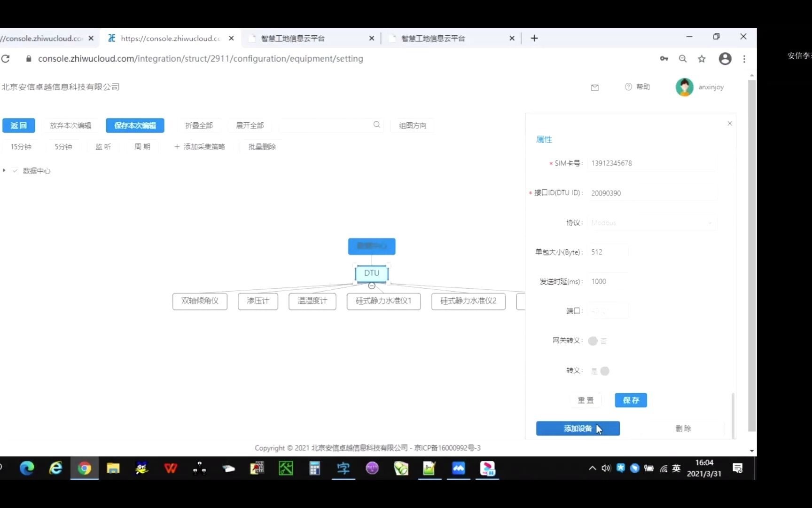Click the 添加设备 button
812x508 pixels.
[x=578, y=429]
